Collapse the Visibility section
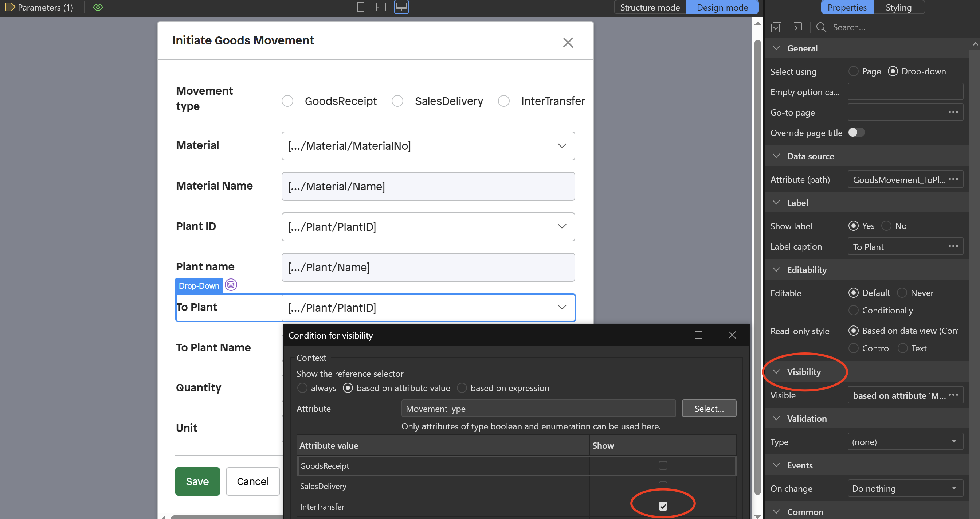Viewport: 980px width, 519px height. tap(776, 372)
